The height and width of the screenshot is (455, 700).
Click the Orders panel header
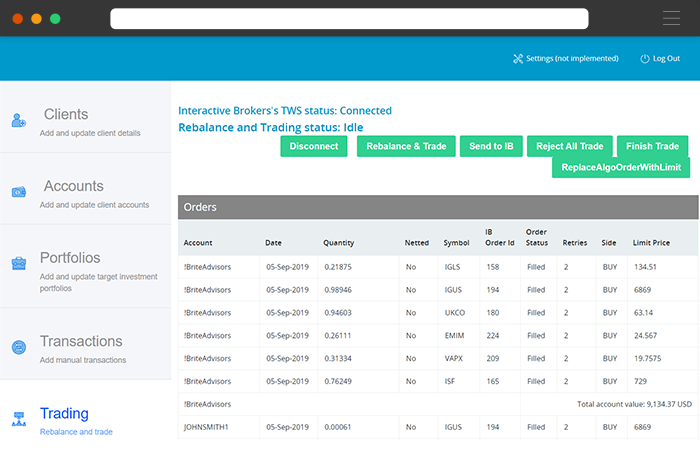click(438, 207)
